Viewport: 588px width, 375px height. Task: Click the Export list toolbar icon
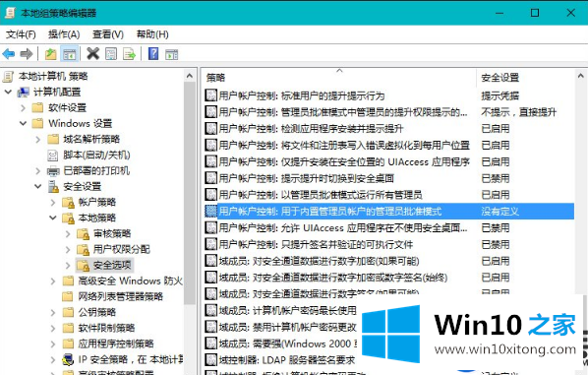coord(129,54)
